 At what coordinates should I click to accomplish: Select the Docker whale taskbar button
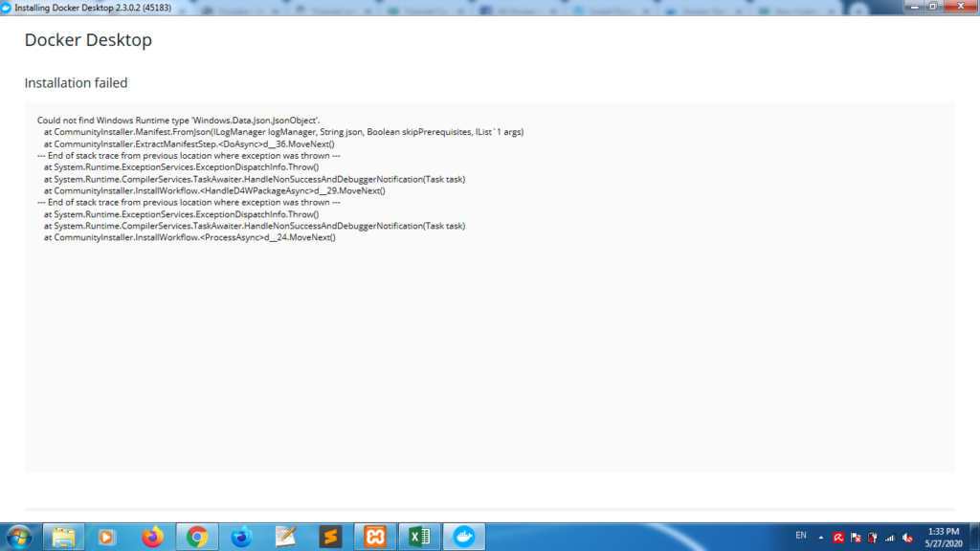click(x=464, y=537)
